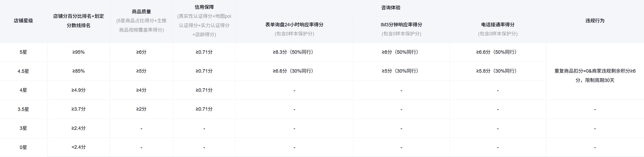Click the 信用保障 column header
Image resolution: width=644 pixels, height=157 pixels.
point(204,7)
